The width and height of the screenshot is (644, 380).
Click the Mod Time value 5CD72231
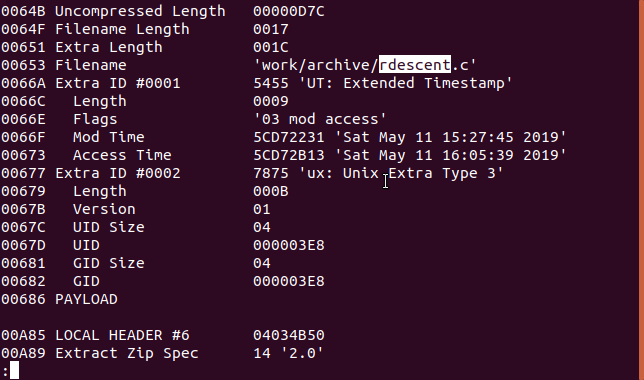(x=289, y=137)
